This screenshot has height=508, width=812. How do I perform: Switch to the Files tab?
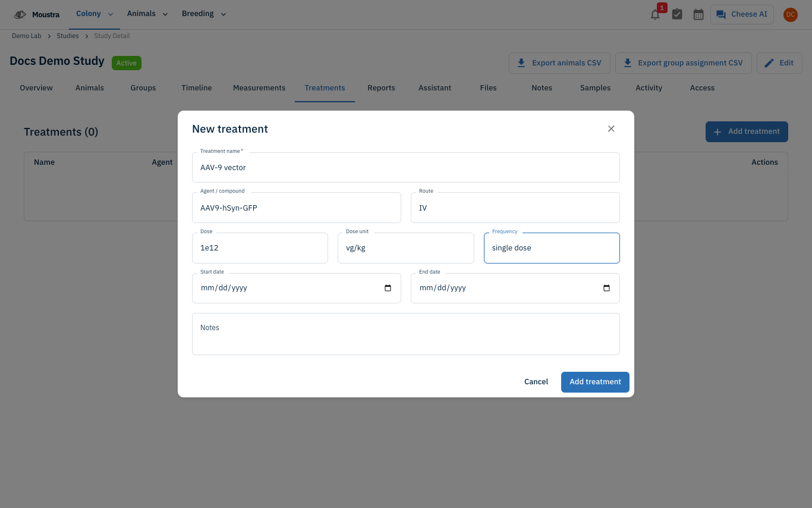pos(488,88)
